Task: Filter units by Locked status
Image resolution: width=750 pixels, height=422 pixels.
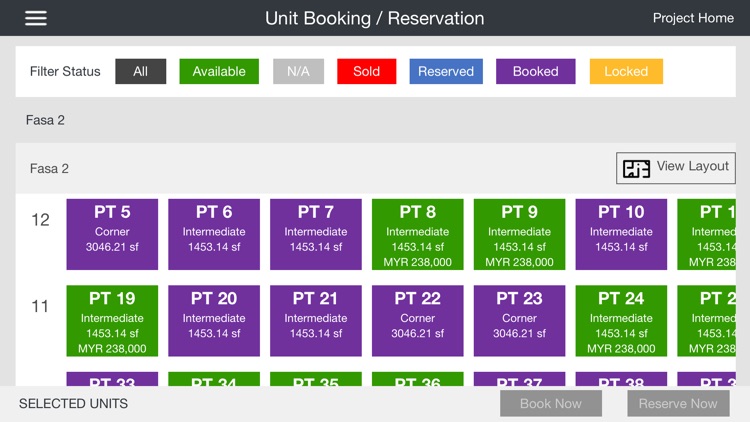Action: tap(626, 71)
